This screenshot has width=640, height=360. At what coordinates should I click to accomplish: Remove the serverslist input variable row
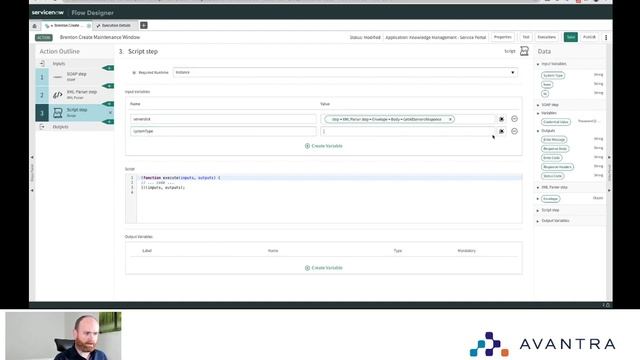point(514,119)
